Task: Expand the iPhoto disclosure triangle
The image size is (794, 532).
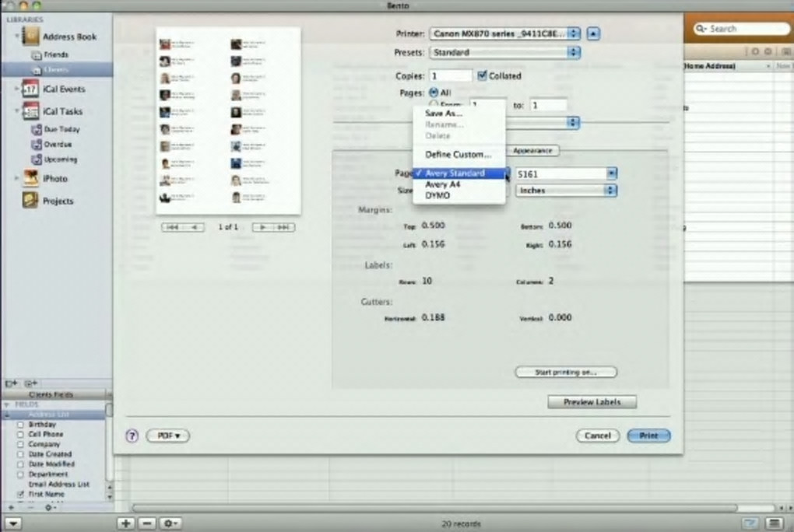Action: pos(16,178)
